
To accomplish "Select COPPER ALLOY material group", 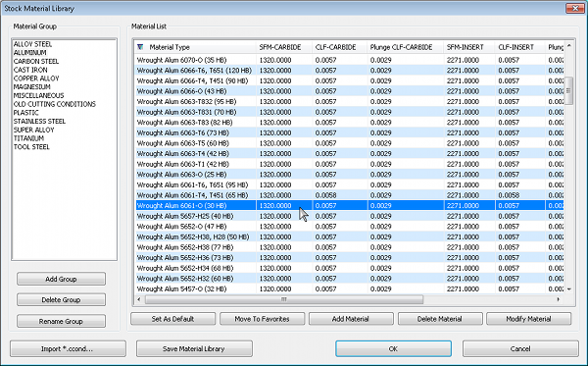I will tap(36, 78).
